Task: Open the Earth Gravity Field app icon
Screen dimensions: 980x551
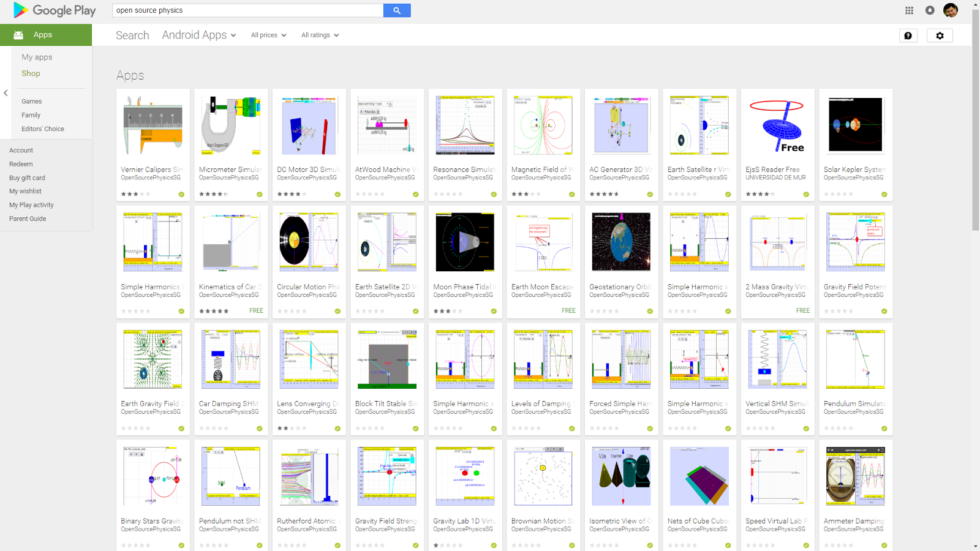Action: tap(153, 359)
